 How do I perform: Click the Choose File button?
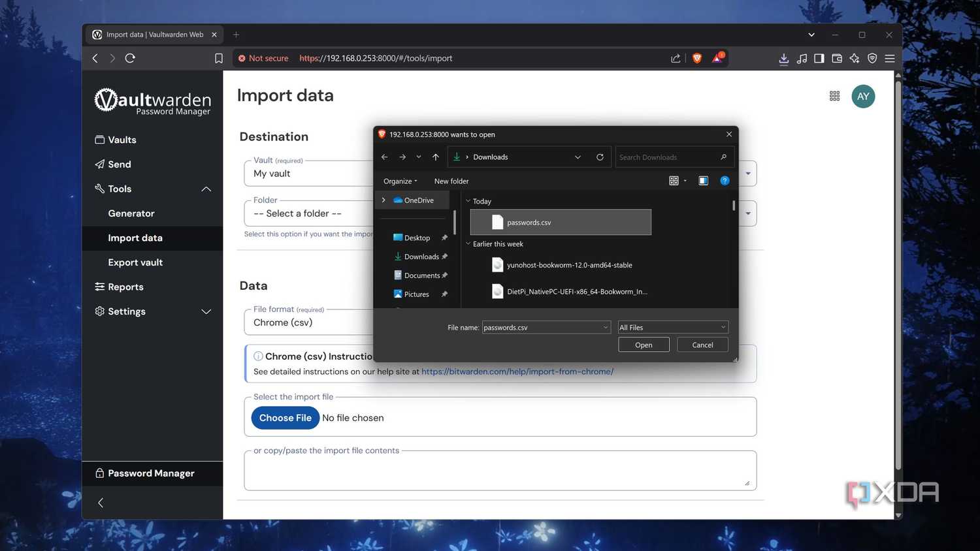point(286,418)
